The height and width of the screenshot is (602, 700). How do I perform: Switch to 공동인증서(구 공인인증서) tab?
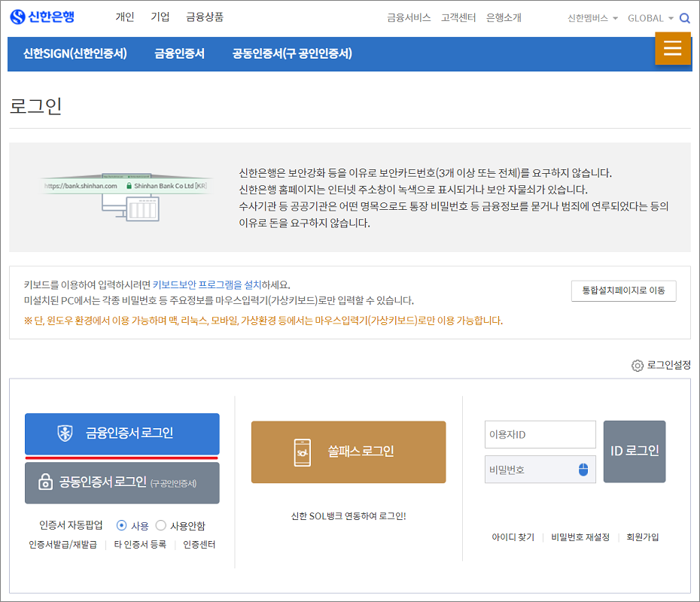[292, 53]
